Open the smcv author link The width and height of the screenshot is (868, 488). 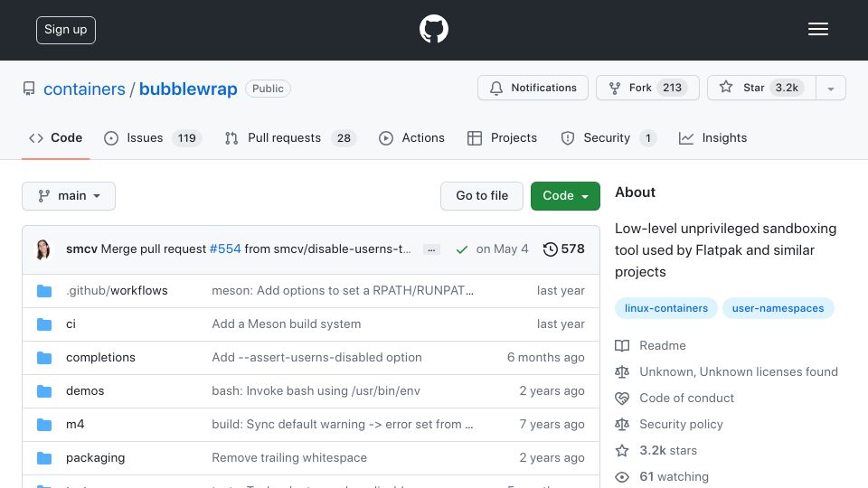[x=81, y=249]
